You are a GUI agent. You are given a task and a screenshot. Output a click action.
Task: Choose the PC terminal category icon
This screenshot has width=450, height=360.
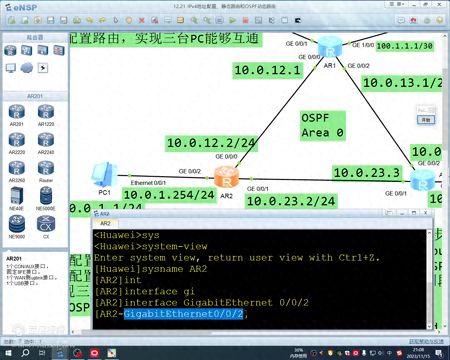point(11,68)
